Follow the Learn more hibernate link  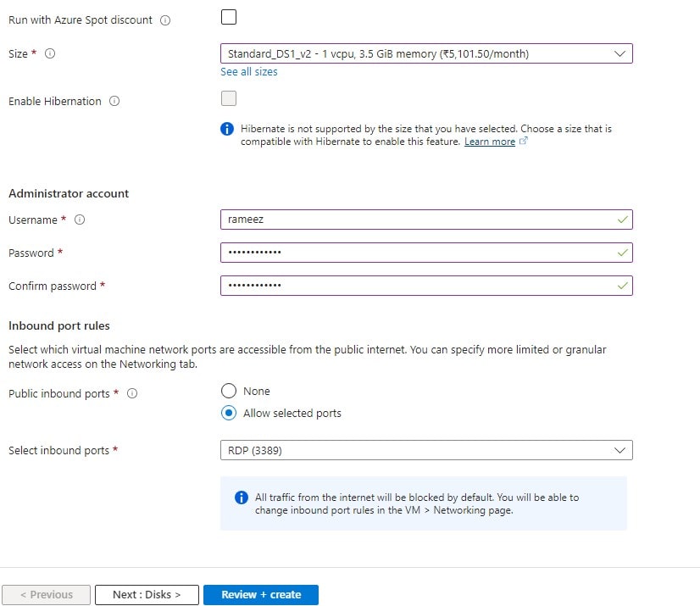click(490, 142)
